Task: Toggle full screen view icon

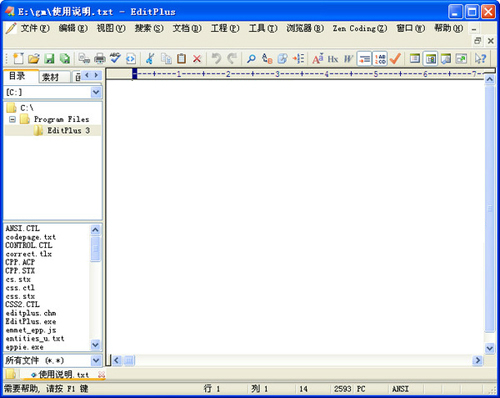Action: (462, 59)
